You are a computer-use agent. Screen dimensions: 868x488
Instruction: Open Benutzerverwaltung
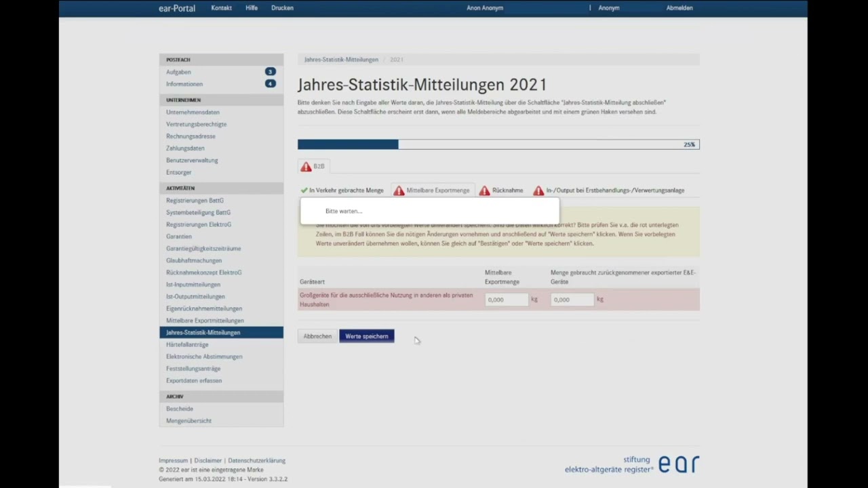click(x=192, y=161)
